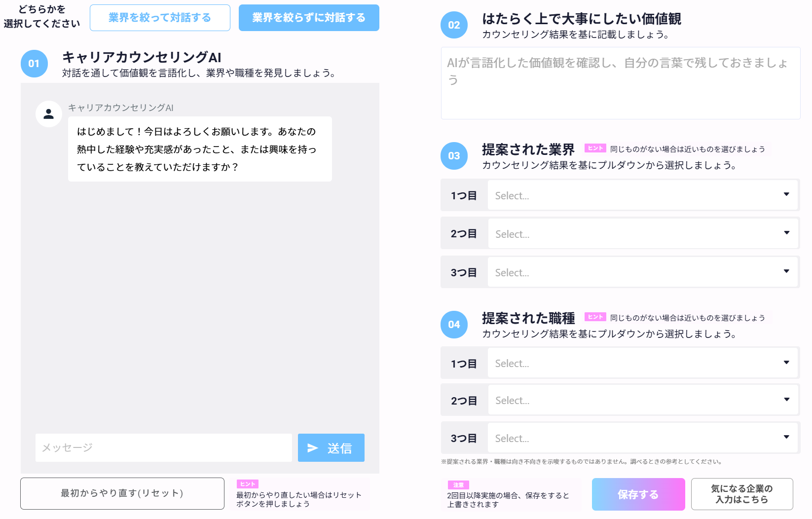Open the first 提案された業界 dropdown
This screenshot has width=812, height=519.
tap(642, 196)
